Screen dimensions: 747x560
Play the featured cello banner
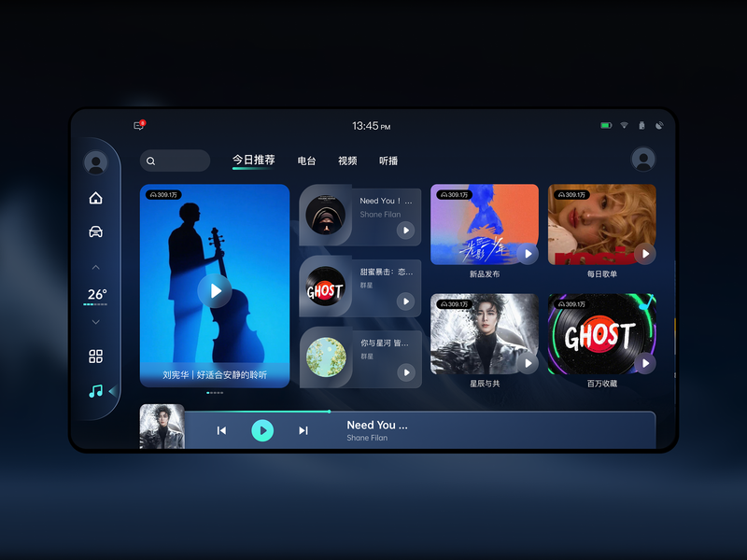(215, 290)
